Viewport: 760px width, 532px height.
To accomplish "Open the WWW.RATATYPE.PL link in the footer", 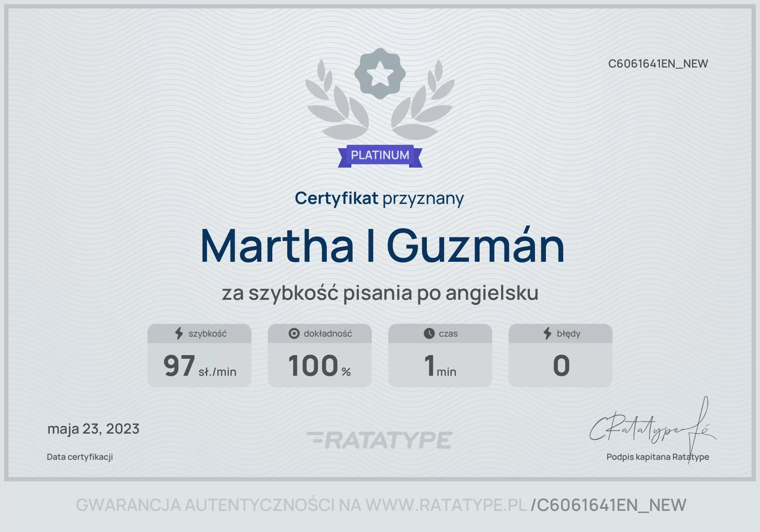I will [x=446, y=505].
